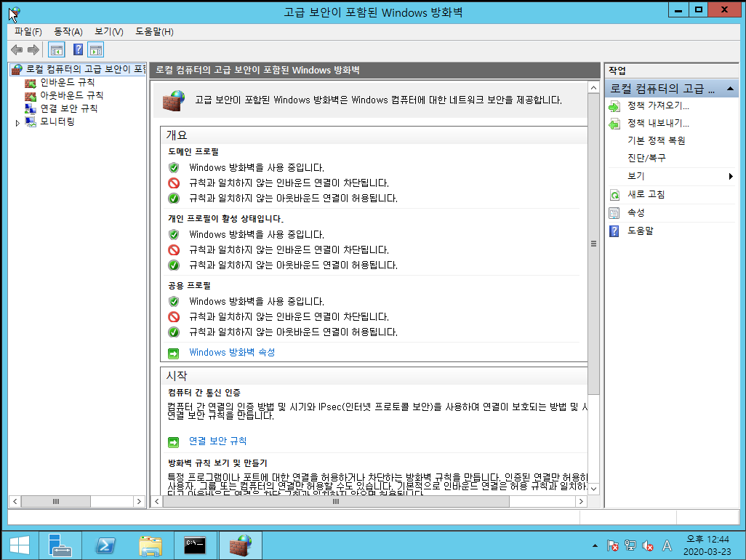The height and width of the screenshot is (560, 746).
Task: Click the tree pane horizontal scrollbar thumb
Action: tap(56, 502)
